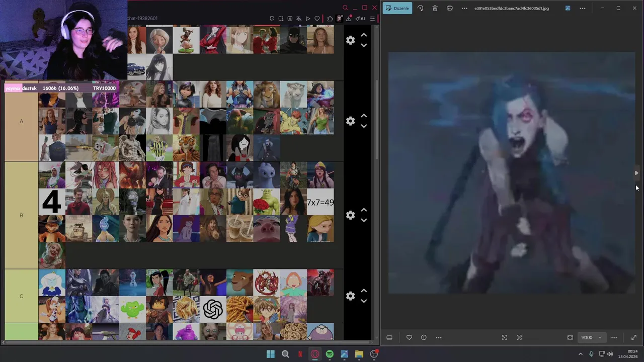Open File Explorer from the taskbar
This screenshot has width=644, height=362.
[x=359, y=354]
